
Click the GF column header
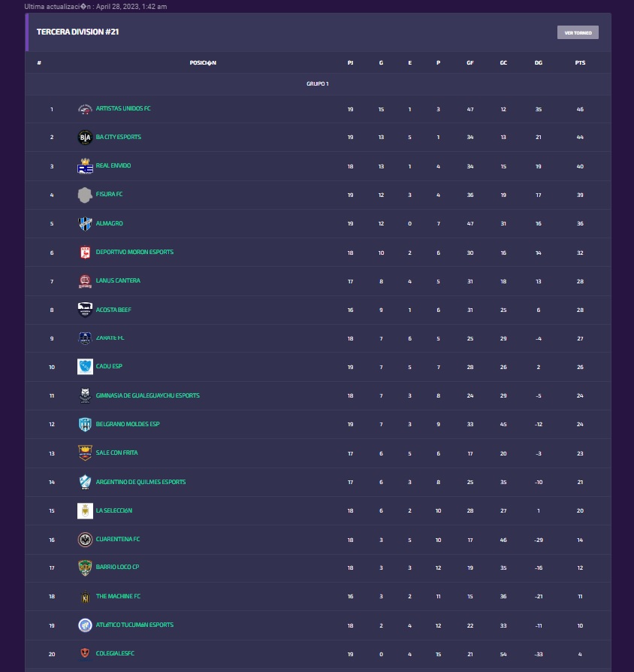click(470, 62)
